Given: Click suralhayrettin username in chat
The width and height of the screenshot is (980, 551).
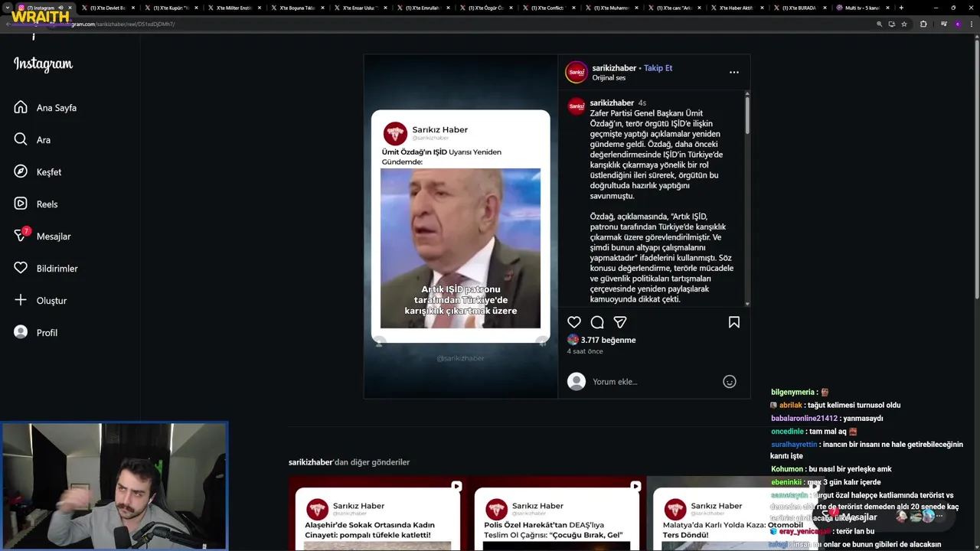Looking at the screenshot, I should (x=794, y=445).
